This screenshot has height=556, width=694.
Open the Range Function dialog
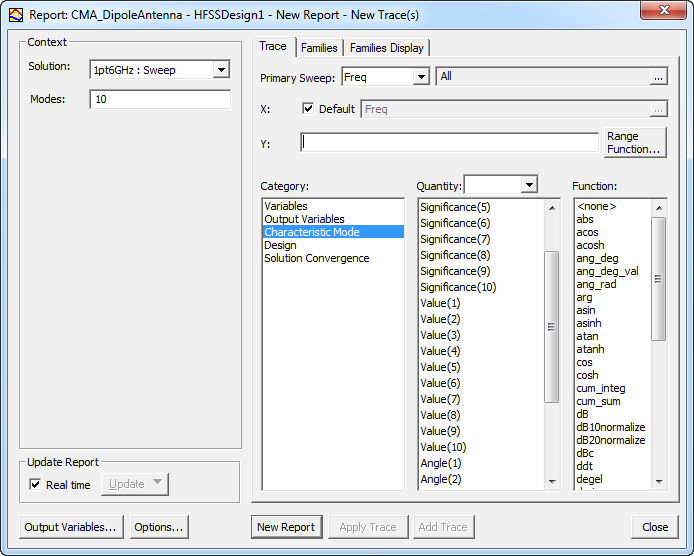click(x=634, y=143)
